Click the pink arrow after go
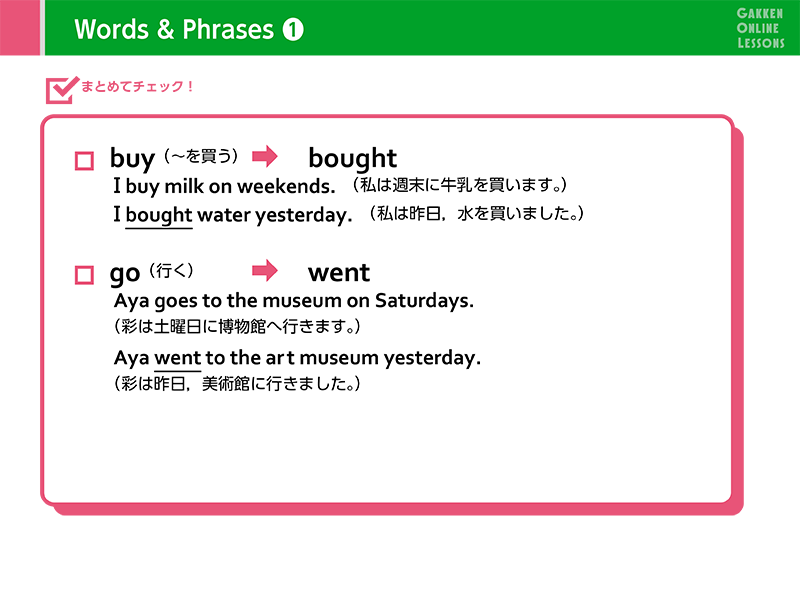This screenshot has height=600, width=800. (264, 270)
